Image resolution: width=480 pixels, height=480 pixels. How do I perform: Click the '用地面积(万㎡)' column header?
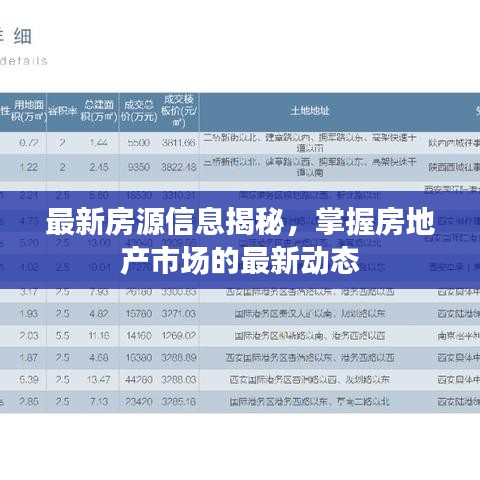pos(29,111)
